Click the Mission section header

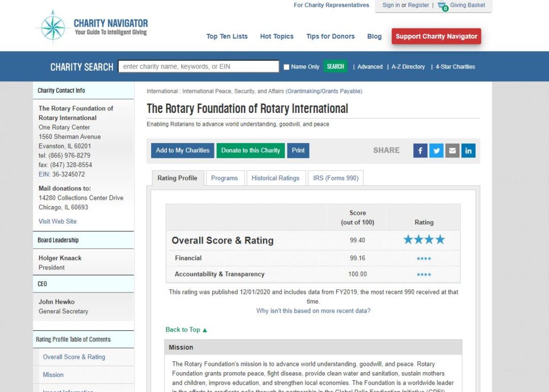tap(313, 347)
